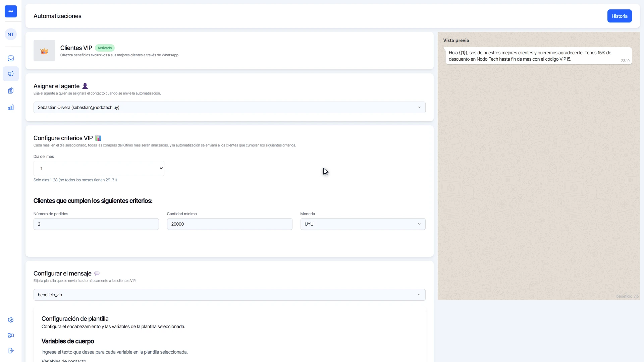This screenshot has width=644, height=362.
Task: Click the Configuración de plantilla heading
Action: pos(75,319)
